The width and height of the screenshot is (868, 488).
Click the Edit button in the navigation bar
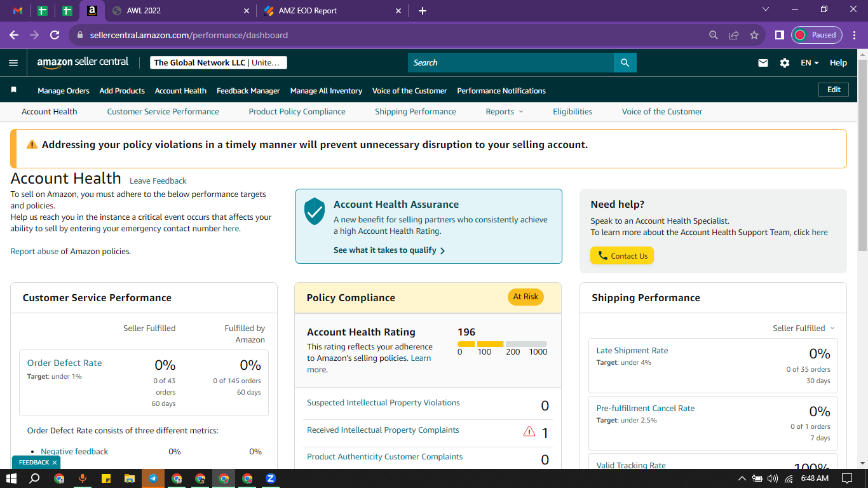point(834,90)
